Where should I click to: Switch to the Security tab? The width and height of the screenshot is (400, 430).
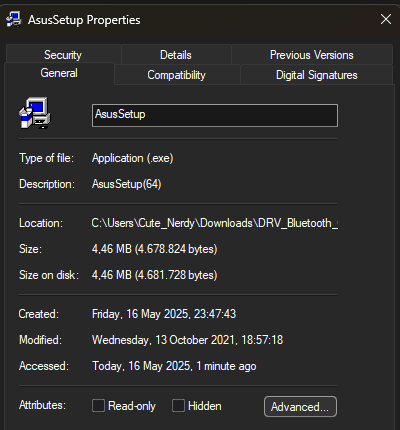pos(63,55)
